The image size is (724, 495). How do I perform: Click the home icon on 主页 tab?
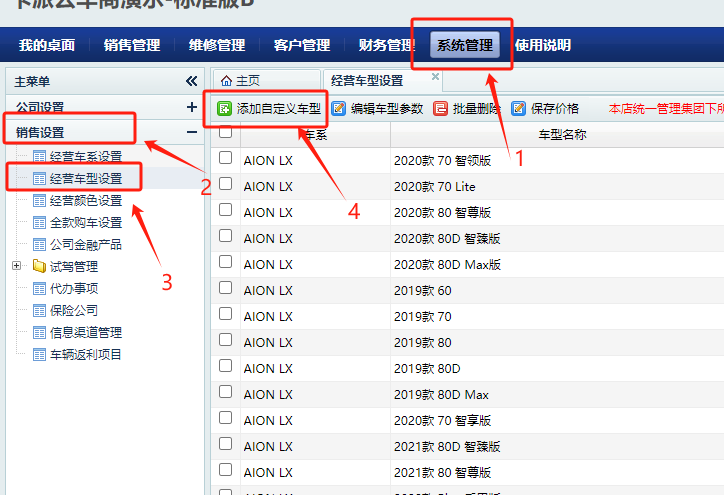click(226, 81)
